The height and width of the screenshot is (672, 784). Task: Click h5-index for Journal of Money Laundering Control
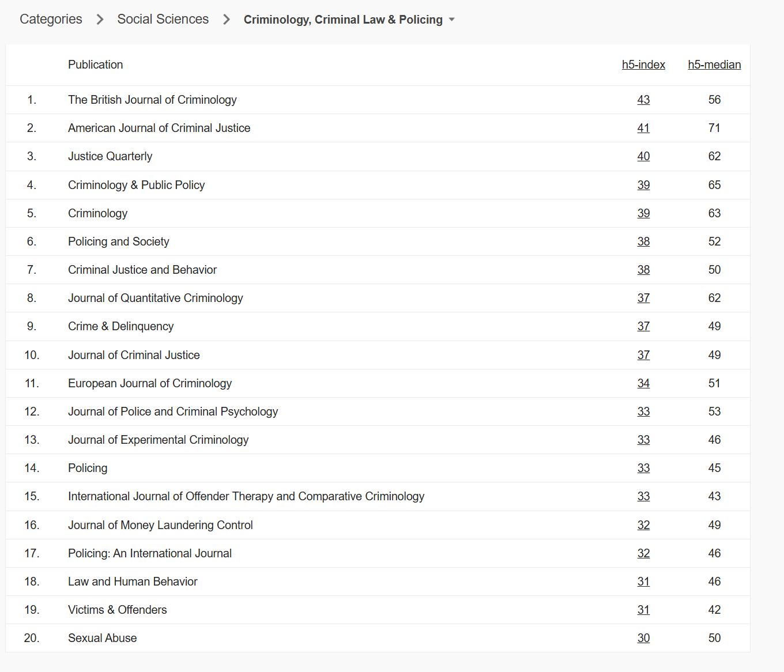pos(643,525)
